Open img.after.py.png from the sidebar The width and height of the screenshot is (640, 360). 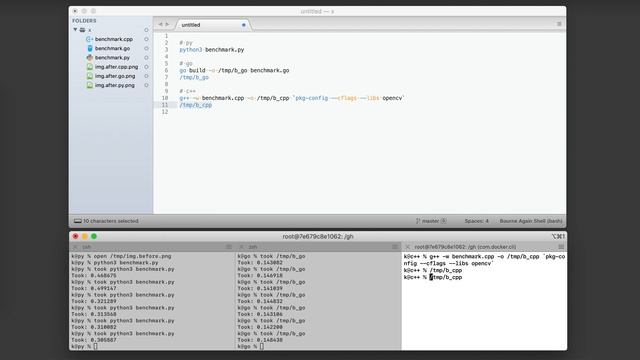(115, 85)
